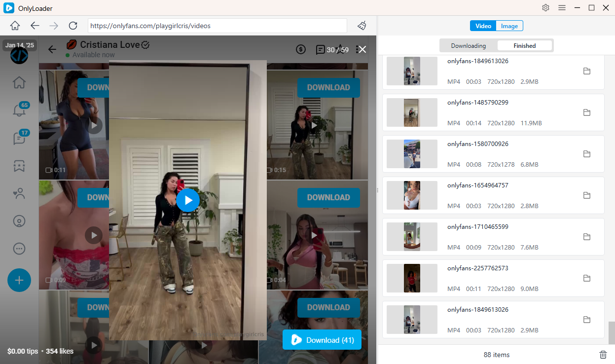
Task: Open the hamburger menu in the title bar
Action: point(562,8)
